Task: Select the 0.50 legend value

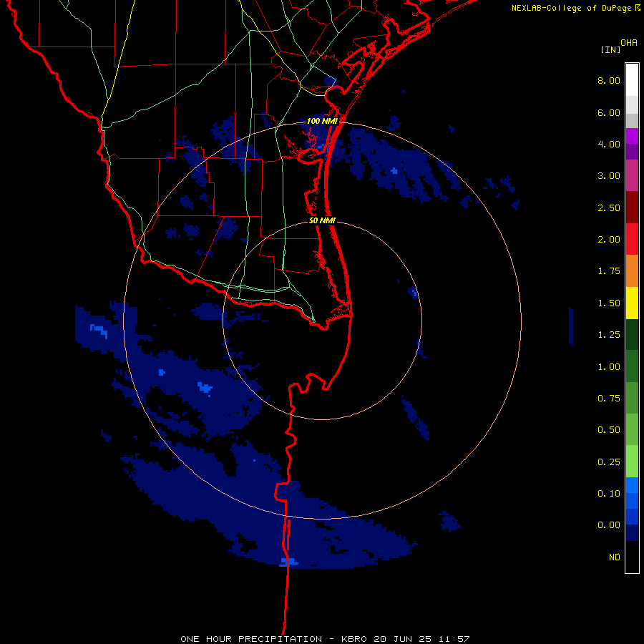Action: [x=609, y=430]
